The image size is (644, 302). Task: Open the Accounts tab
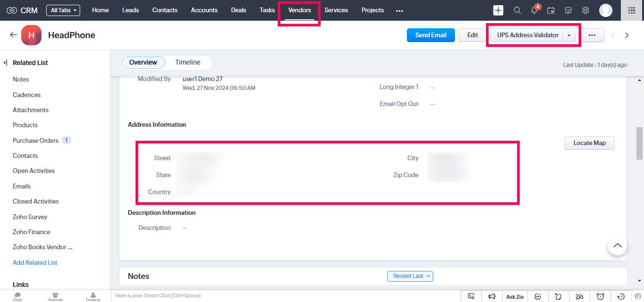[x=204, y=10]
